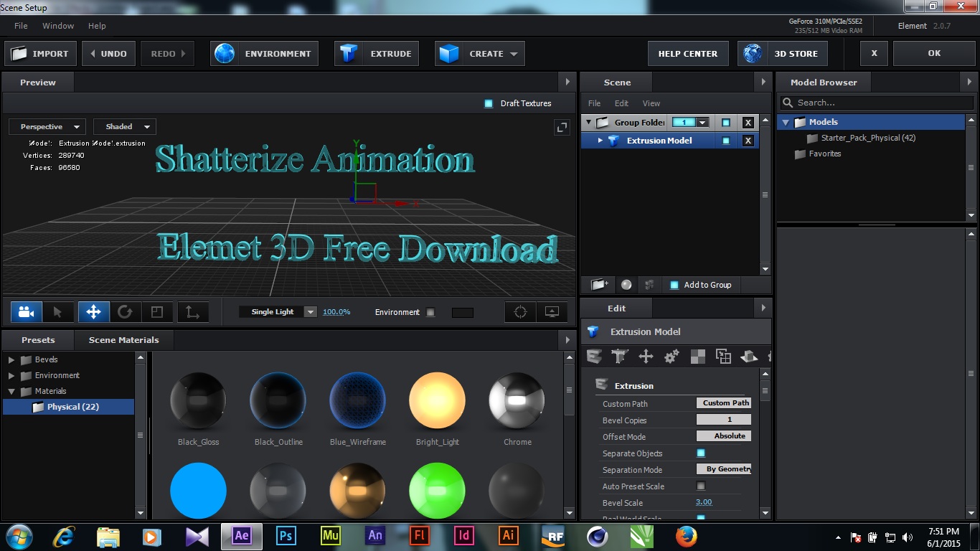The image size is (980, 551).
Task: Activate the move (four-arrow) tool in Preview
Action: [x=93, y=312]
